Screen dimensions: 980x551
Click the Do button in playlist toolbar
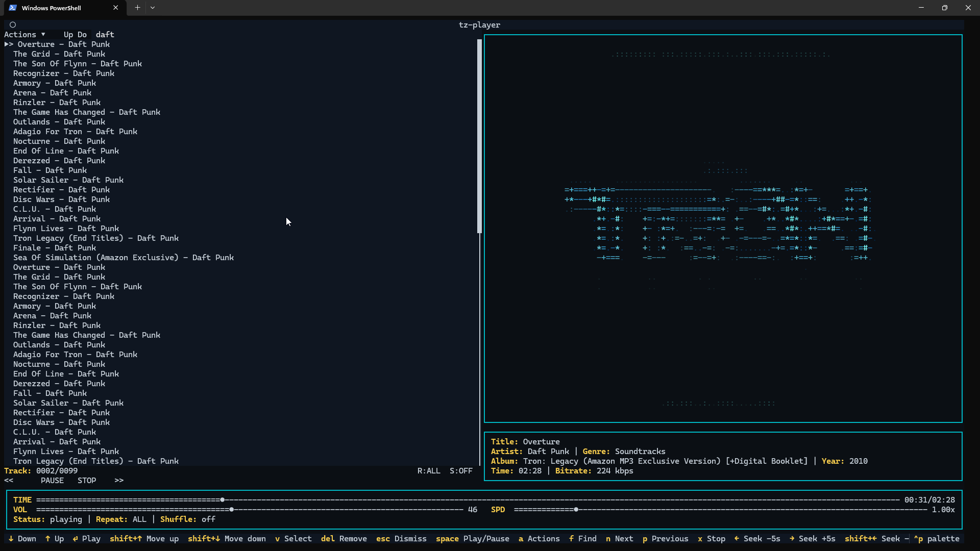82,35
